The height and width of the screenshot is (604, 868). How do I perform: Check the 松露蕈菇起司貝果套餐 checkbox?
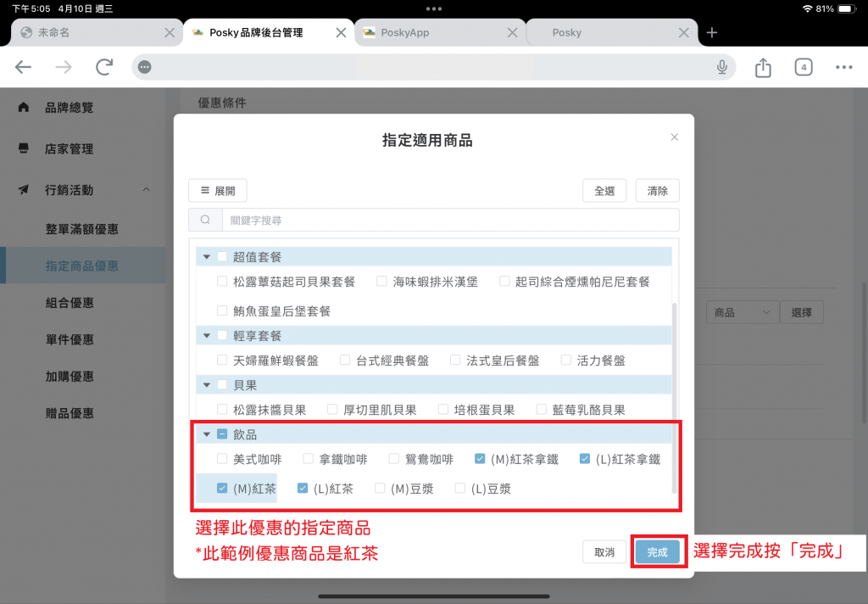click(222, 281)
